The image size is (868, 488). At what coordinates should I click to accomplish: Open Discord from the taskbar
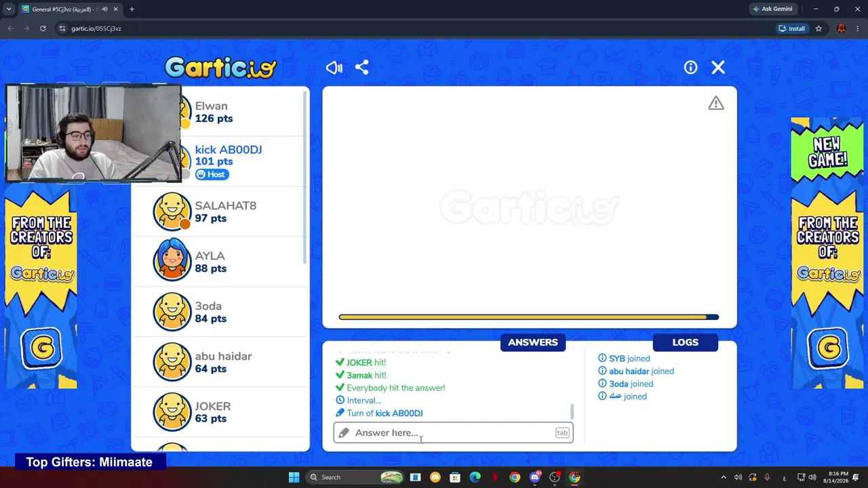pyautogui.click(x=535, y=477)
